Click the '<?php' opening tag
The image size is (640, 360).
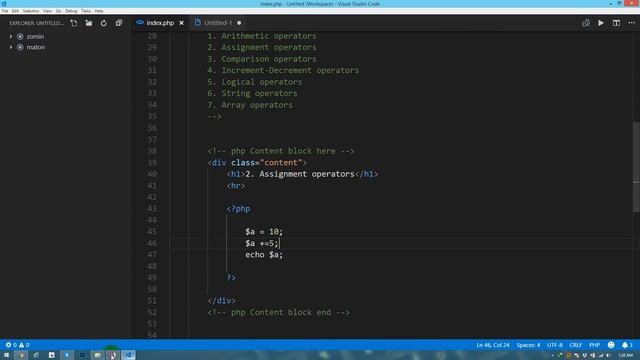tap(238, 209)
